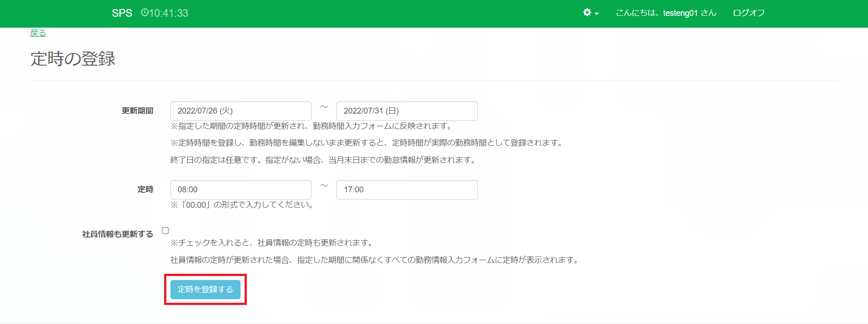
Task: Follow the 戻る back link
Action: pyautogui.click(x=38, y=33)
